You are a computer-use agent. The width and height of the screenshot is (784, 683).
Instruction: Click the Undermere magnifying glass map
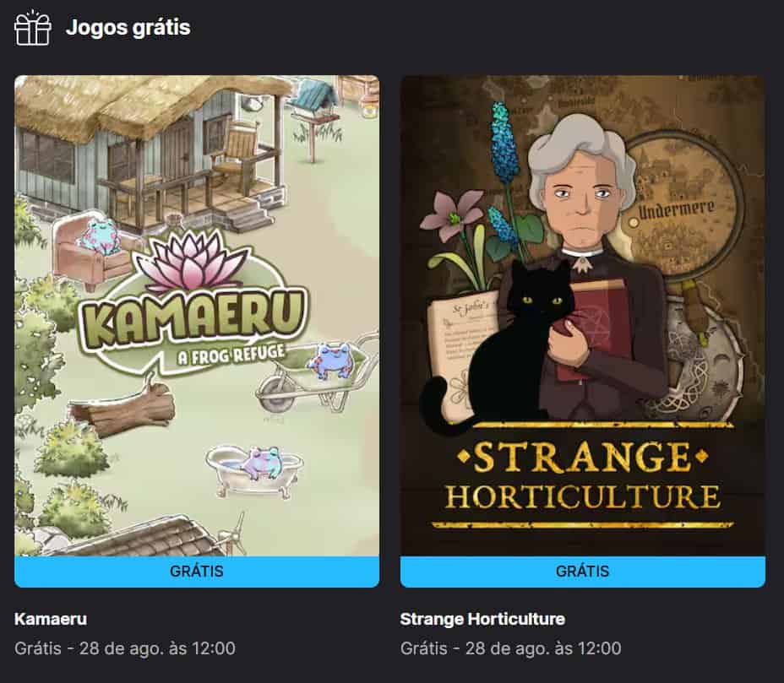tap(679, 205)
